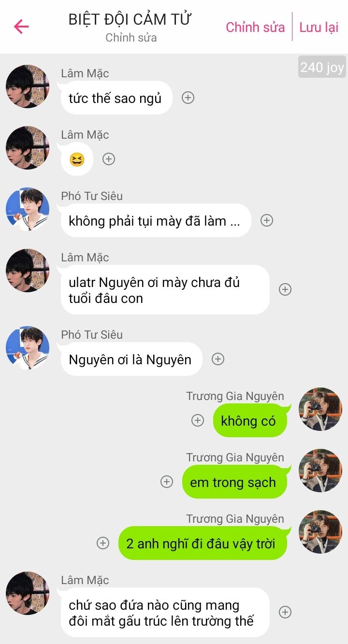The height and width of the screenshot is (644, 348).
Task: Click plus icon beside "2 anh nghĩ đi đâu"
Action: pos(103,543)
